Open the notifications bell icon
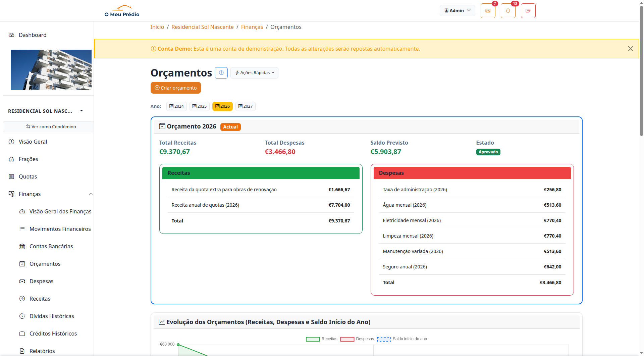Image resolution: width=644 pixels, height=356 pixels. [508, 11]
